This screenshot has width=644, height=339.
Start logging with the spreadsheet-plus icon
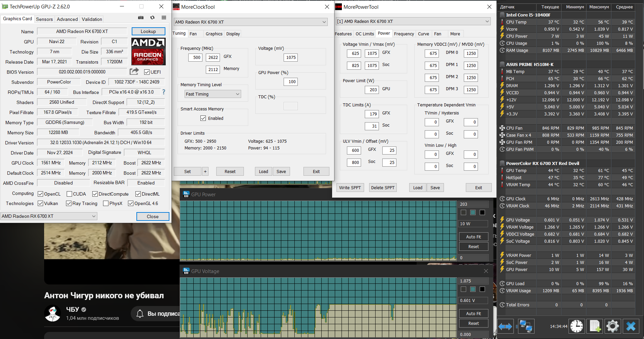[x=594, y=326]
